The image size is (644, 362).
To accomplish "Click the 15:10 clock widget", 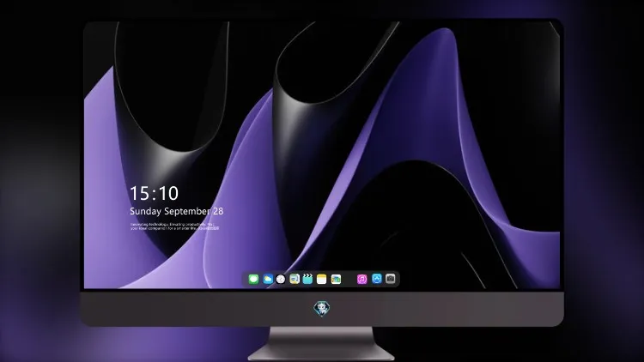I will click(x=155, y=193).
